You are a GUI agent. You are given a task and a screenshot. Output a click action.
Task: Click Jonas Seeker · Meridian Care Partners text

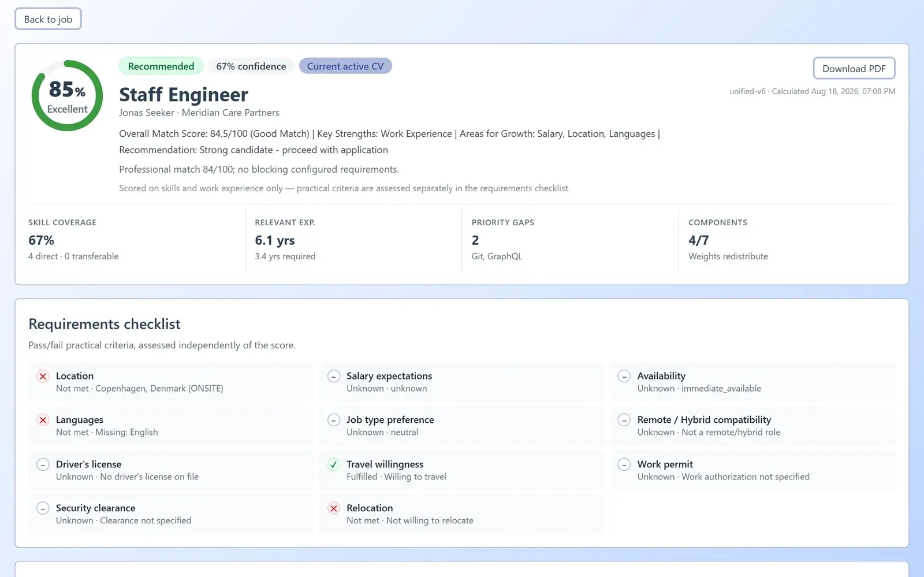point(199,113)
